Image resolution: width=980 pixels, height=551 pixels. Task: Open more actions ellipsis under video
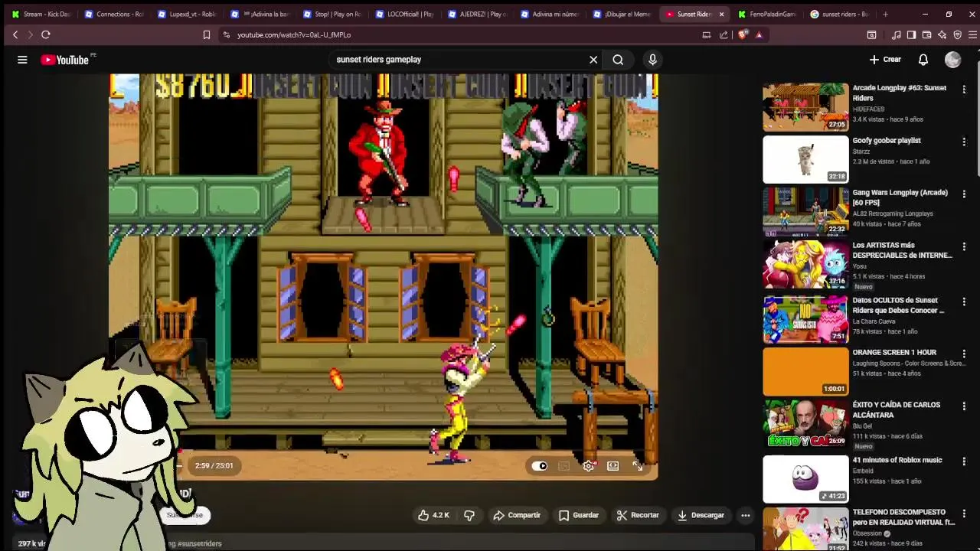746,515
